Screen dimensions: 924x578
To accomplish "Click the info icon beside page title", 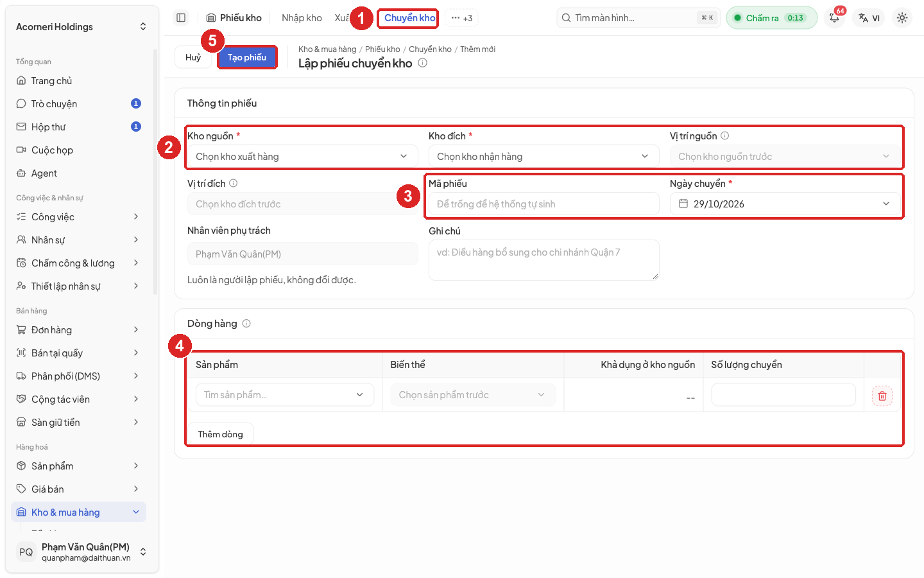I will click(422, 63).
